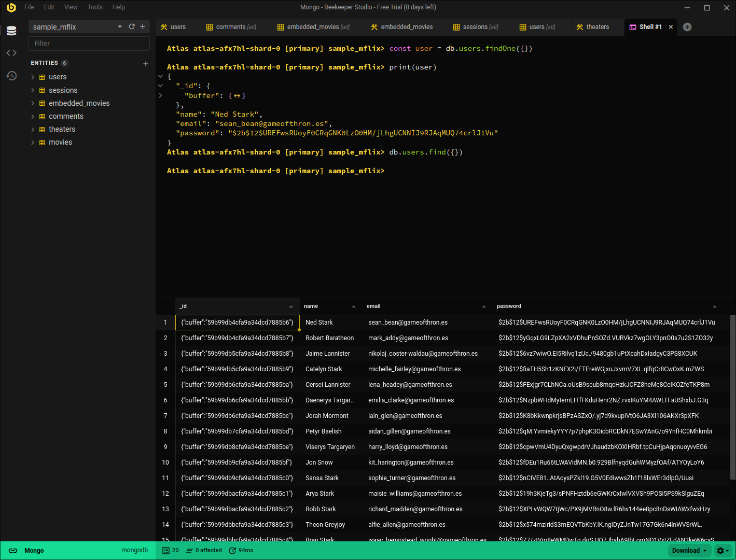Open the query history clock icon

coord(11,76)
